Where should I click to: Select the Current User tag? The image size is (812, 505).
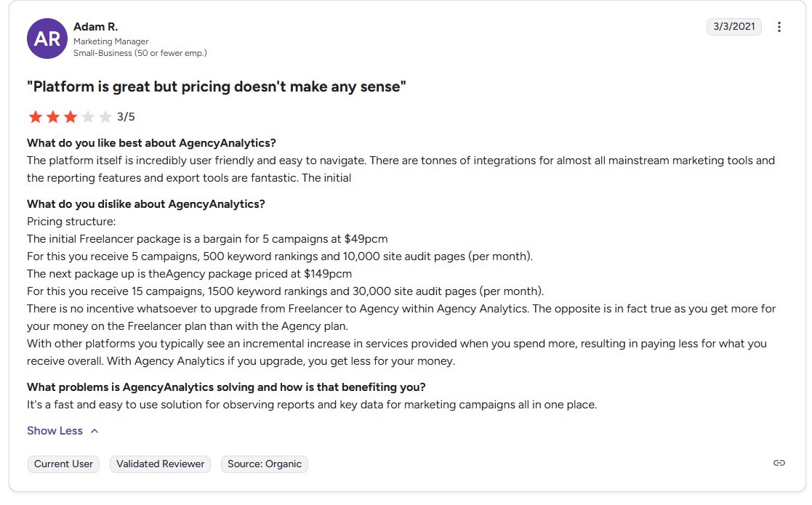click(64, 464)
